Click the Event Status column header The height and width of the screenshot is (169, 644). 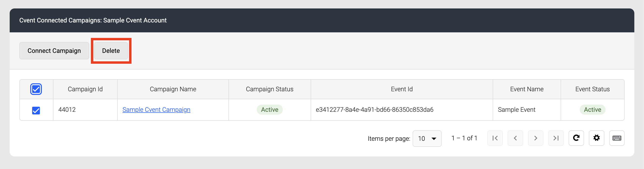pos(593,89)
